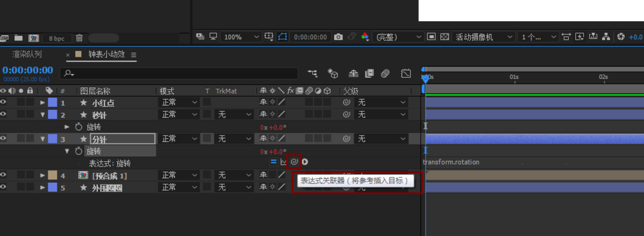Toggle Draft 3D icon in timeline
This screenshot has width=644, height=236.
coord(333,73)
